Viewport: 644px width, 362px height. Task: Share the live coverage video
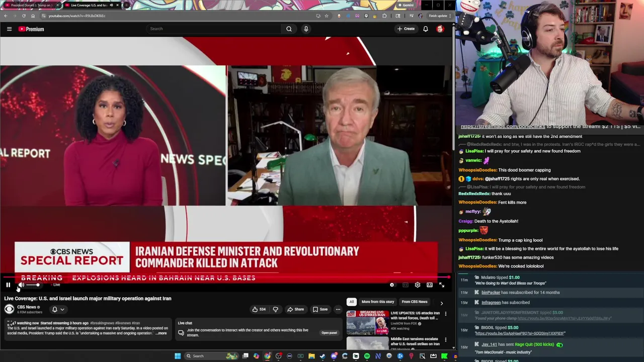[295, 309]
